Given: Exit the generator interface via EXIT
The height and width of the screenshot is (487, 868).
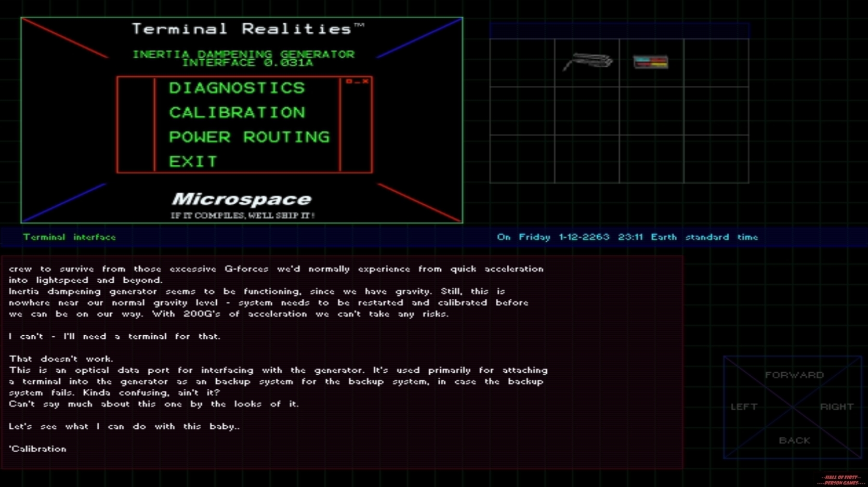Looking at the screenshot, I should (193, 162).
